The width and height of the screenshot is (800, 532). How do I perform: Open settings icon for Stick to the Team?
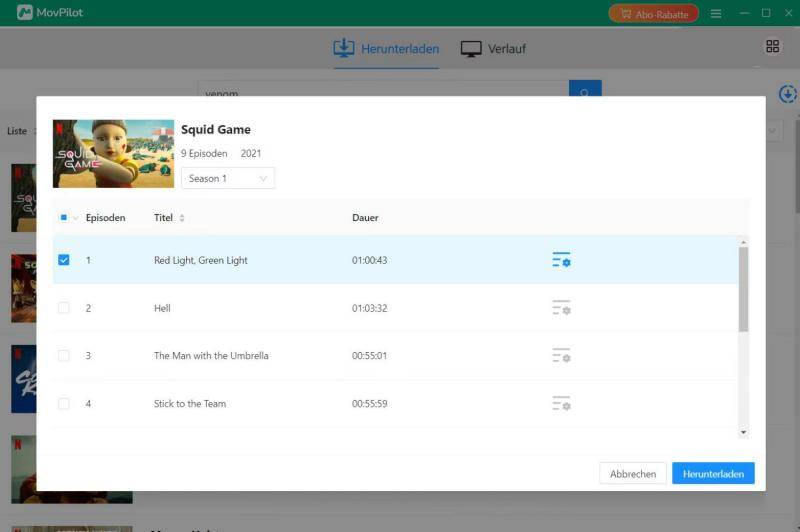click(x=561, y=403)
